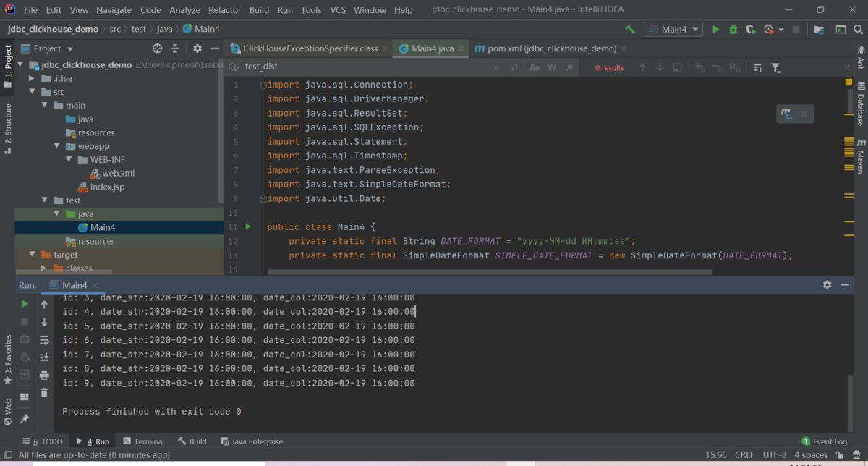The height and width of the screenshot is (466, 868).
Task: Collapse the webapp folder node
Action: pos(56,146)
